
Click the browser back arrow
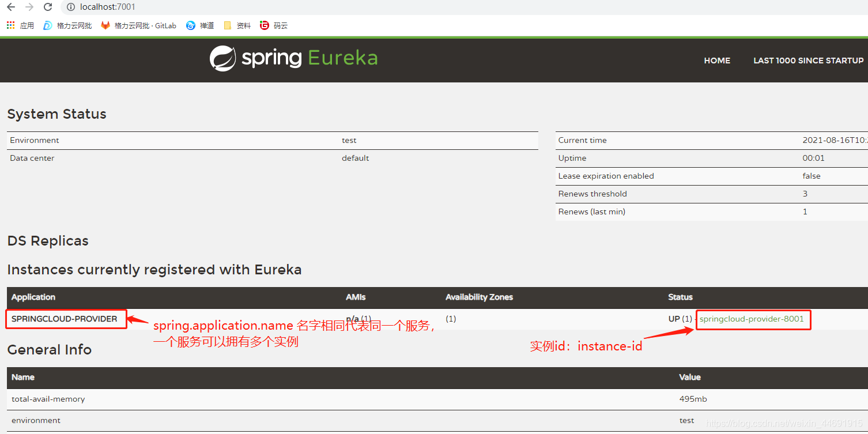point(11,7)
